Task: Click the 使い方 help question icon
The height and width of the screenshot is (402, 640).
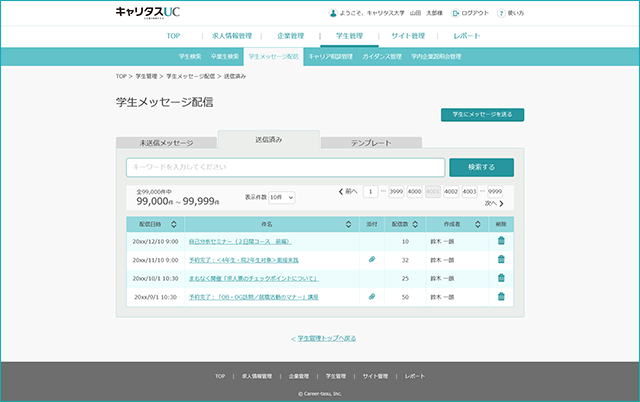Action: pos(501,13)
